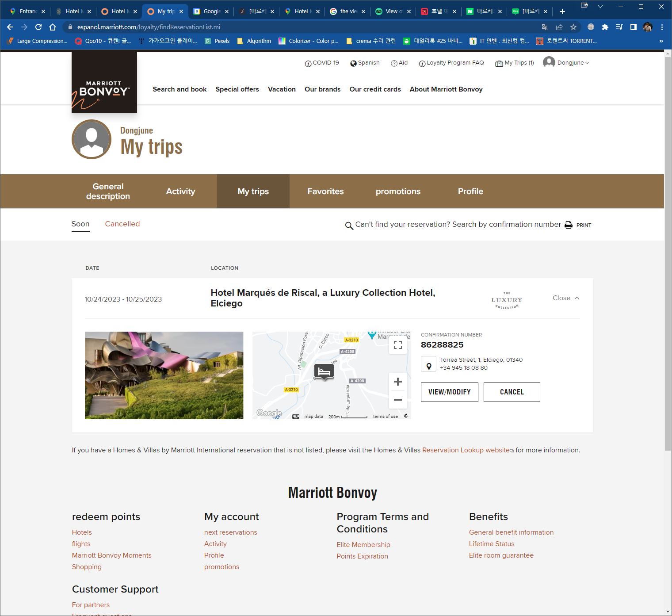Viewport: 672px width, 616px height.
Task: Open the COVID-19 link
Action: click(322, 63)
